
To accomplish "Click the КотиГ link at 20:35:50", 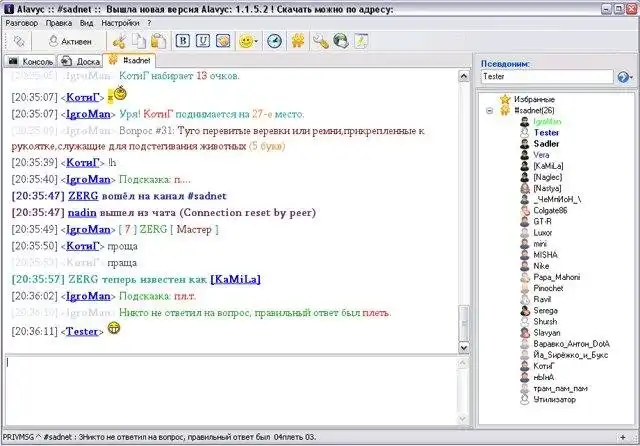I will pyautogui.click(x=82, y=246).
